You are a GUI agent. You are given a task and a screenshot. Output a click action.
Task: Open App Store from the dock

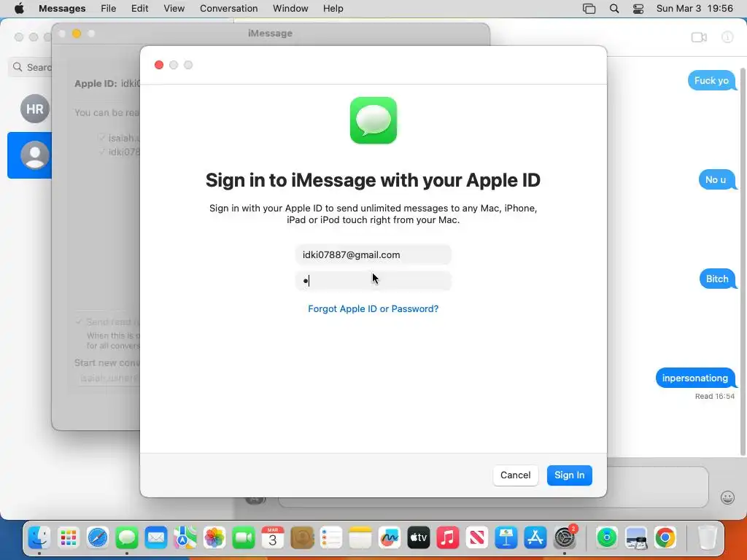click(535, 538)
